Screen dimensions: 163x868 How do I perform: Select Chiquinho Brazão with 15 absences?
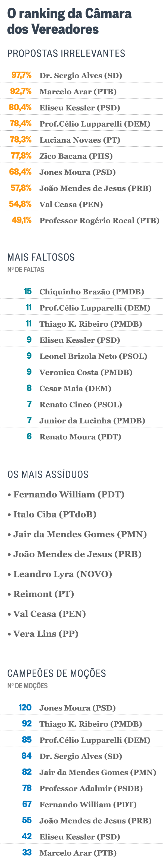[92, 292]
